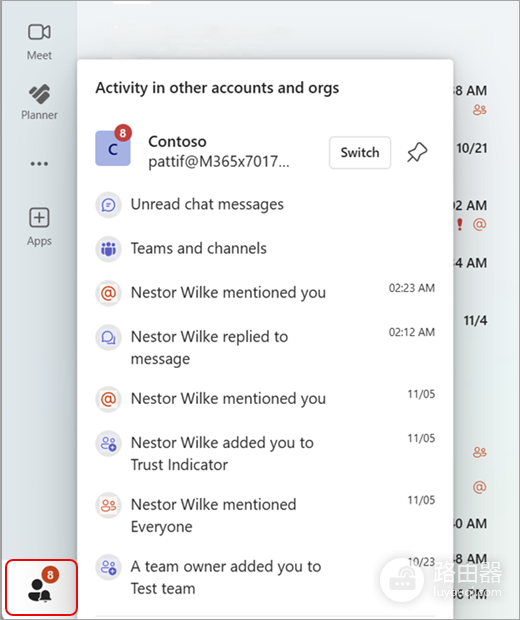Viewport: 520px width, 620px height.
Task: Open Nestor Wilke replied to message
Action: (265, 348)
